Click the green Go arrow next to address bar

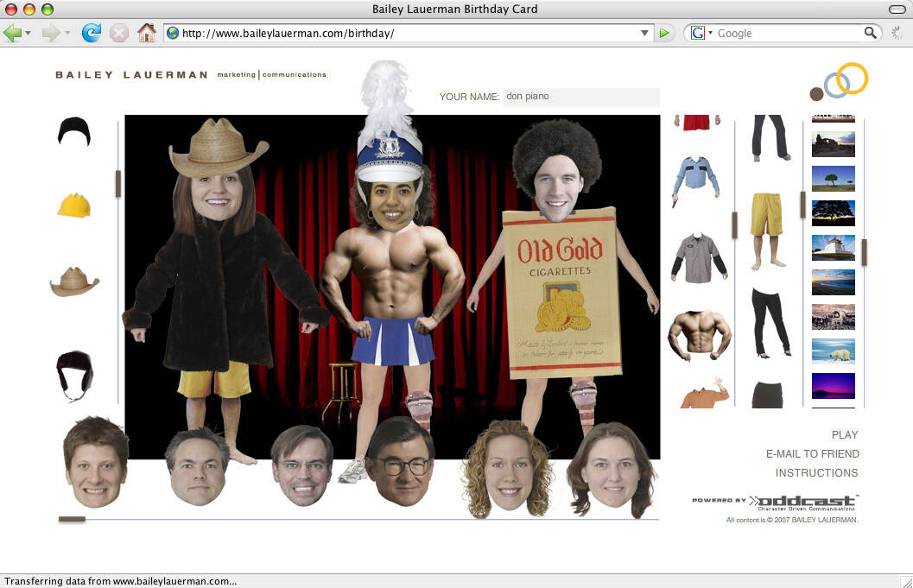pos(663,33)
